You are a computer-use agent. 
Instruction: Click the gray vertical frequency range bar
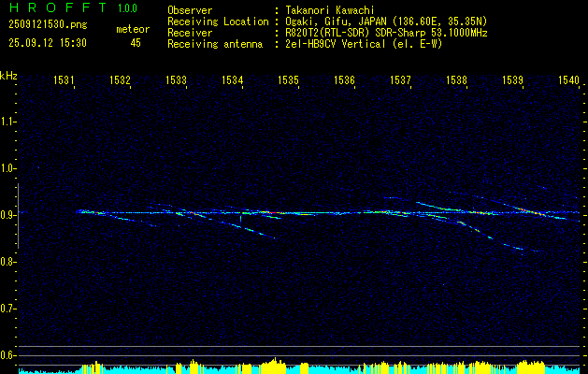click(18, 216)
